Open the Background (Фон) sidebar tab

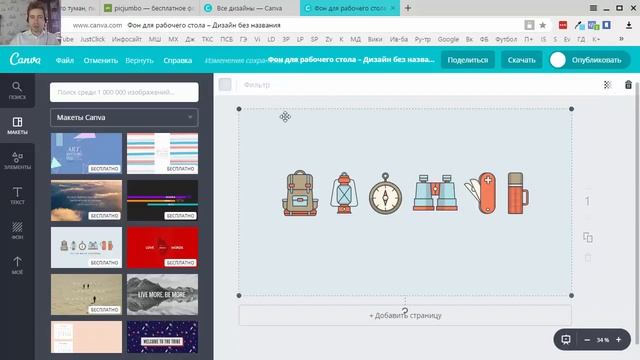17,231
